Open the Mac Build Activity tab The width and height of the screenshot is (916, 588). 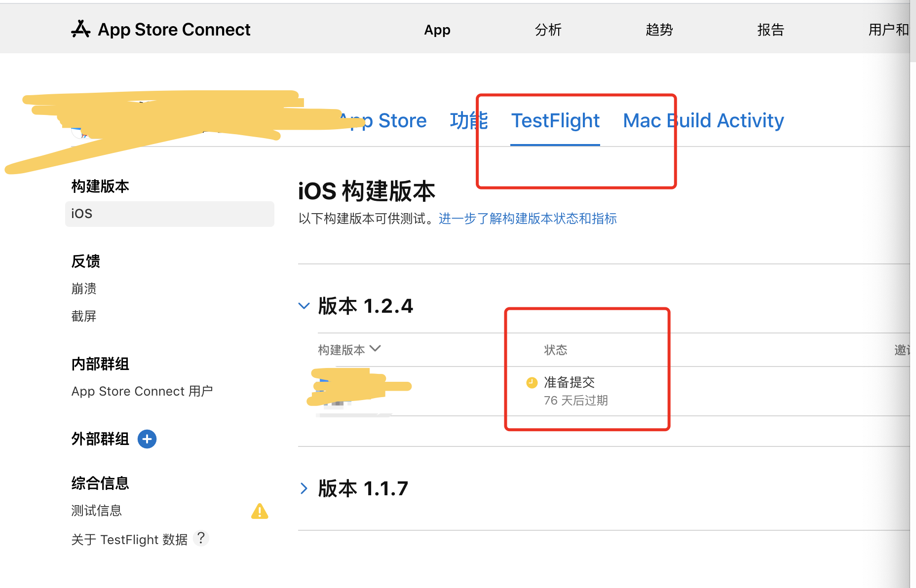(703, 120)
